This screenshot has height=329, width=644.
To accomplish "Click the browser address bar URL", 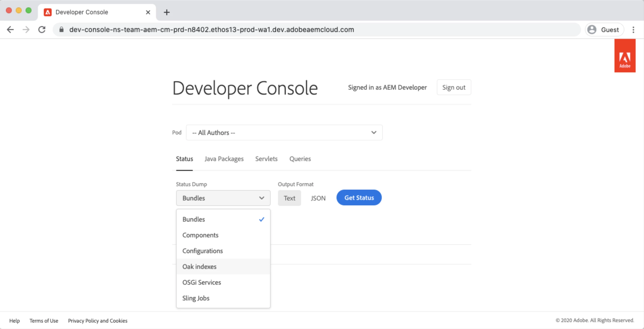I will [x=212, y=30].
